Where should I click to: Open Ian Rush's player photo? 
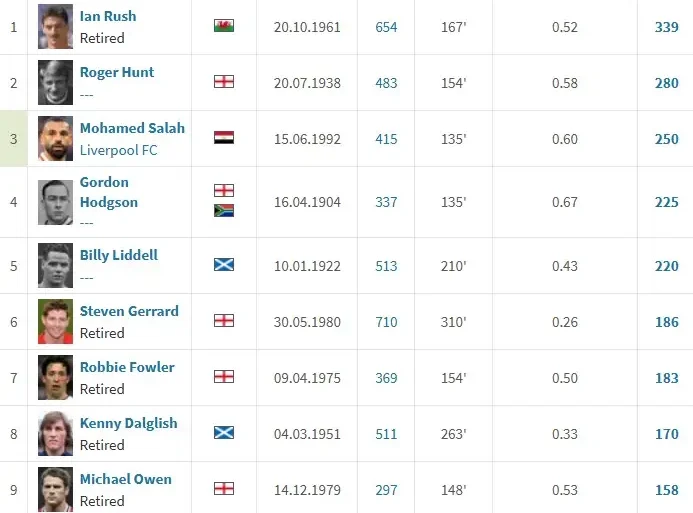(55, 26)
